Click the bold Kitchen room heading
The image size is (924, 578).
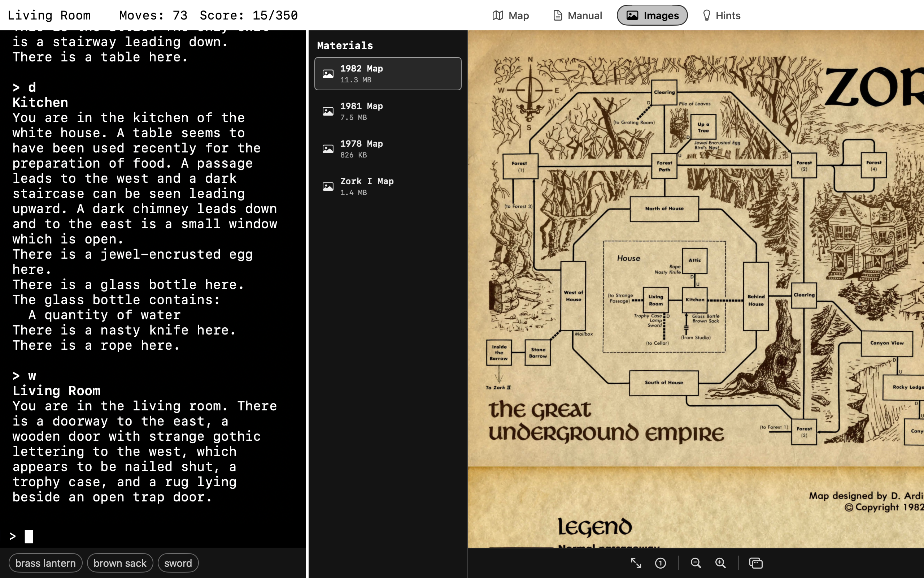(x=40, y=103)
